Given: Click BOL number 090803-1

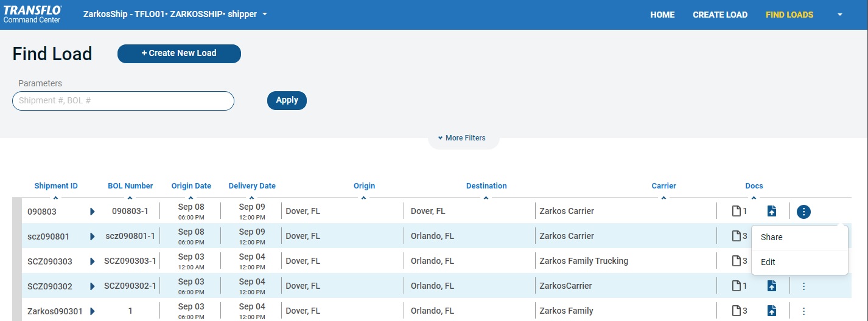Looking at the screenshot, I should 130,211.
